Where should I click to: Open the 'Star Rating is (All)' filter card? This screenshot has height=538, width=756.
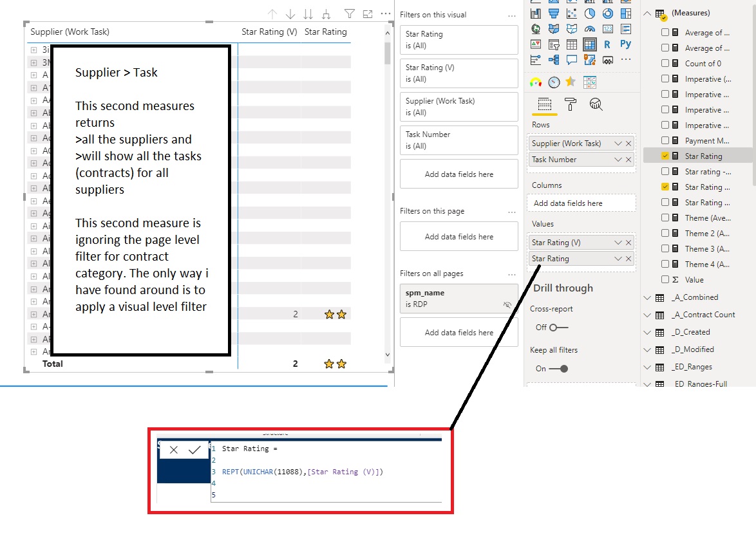[459, 40]
